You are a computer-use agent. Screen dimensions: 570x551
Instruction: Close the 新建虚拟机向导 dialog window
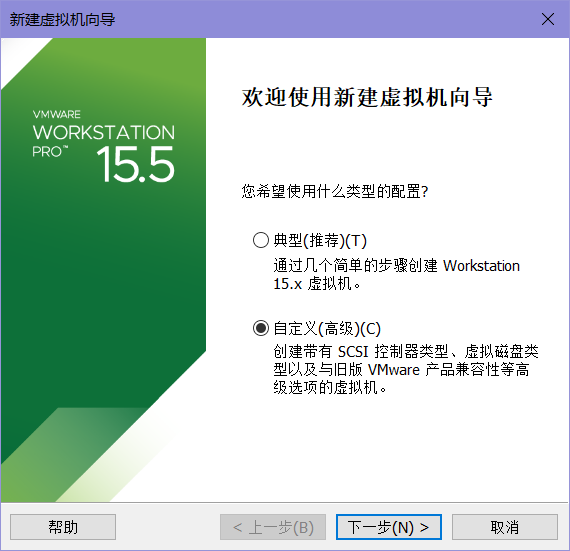point(548,19)
